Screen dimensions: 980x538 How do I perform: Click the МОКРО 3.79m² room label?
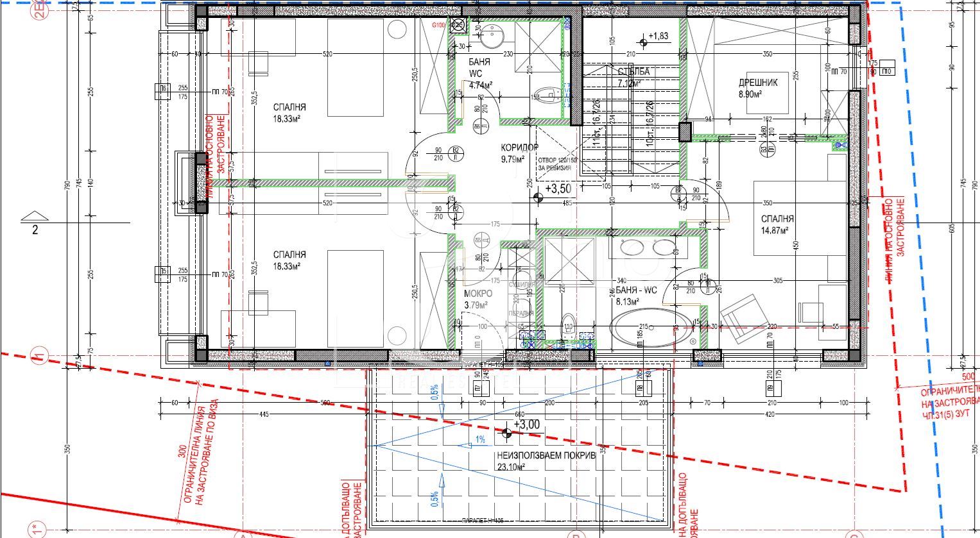coord(477,299)
